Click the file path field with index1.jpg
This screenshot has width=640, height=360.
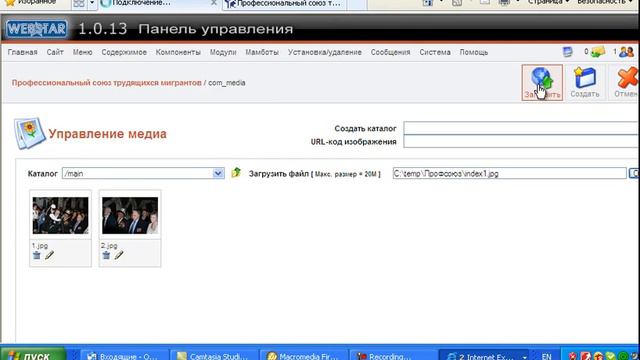509,173
